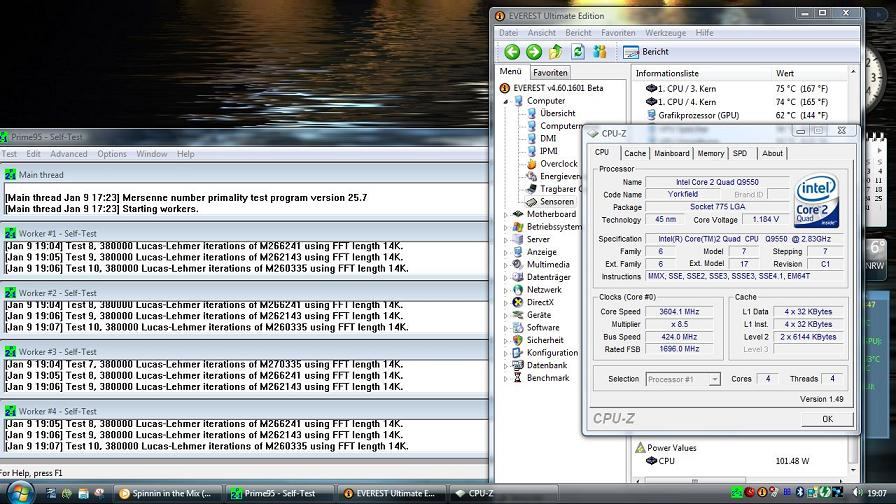
Task: Switch to the About tab in CPU-Z
Action: (x=772, y=153)
